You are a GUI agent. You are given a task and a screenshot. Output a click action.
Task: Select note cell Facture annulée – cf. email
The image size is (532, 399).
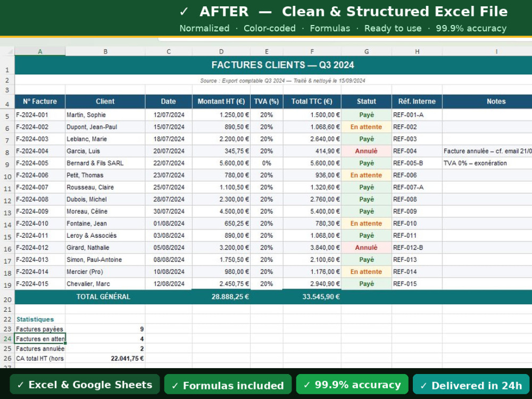pos(487,151)
